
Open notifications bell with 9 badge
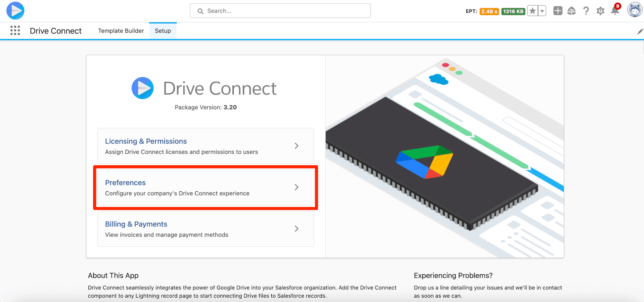tap(615, 10)
